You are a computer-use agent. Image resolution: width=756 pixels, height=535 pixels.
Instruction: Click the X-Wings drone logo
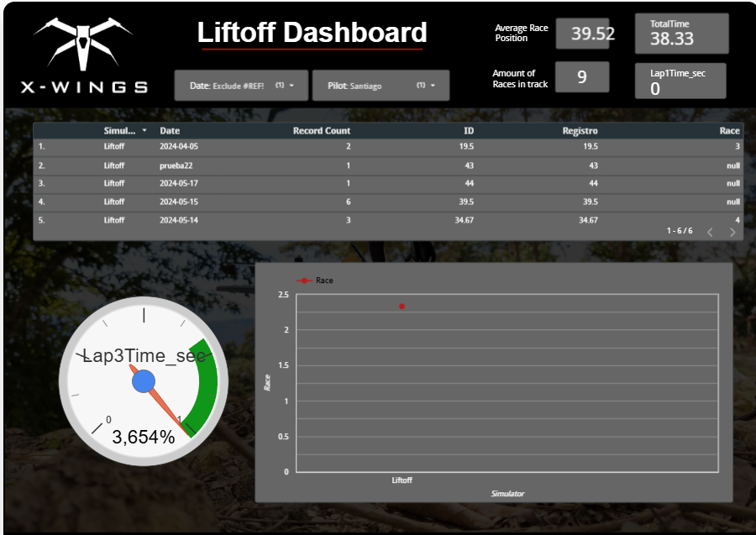pos(84,42)
